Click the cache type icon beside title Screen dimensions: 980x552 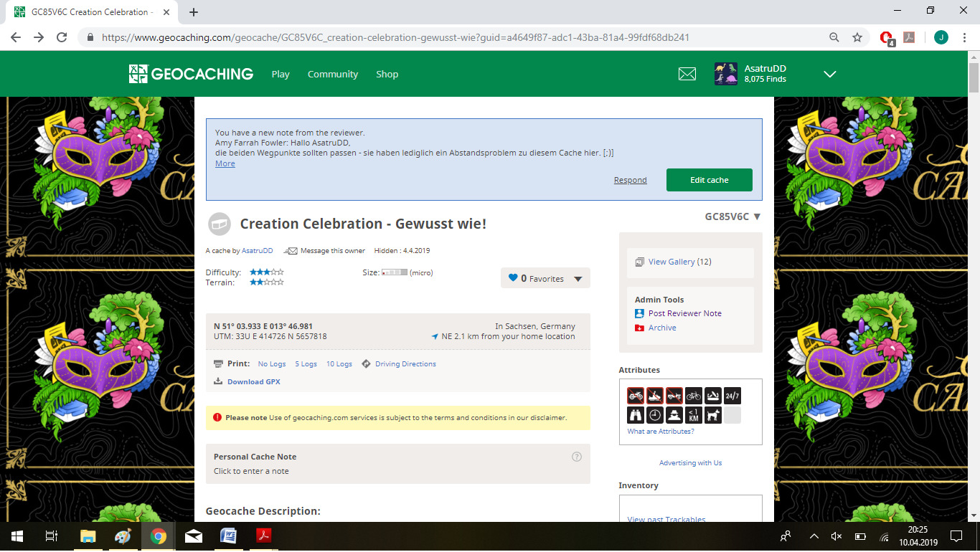click(220, 224)
